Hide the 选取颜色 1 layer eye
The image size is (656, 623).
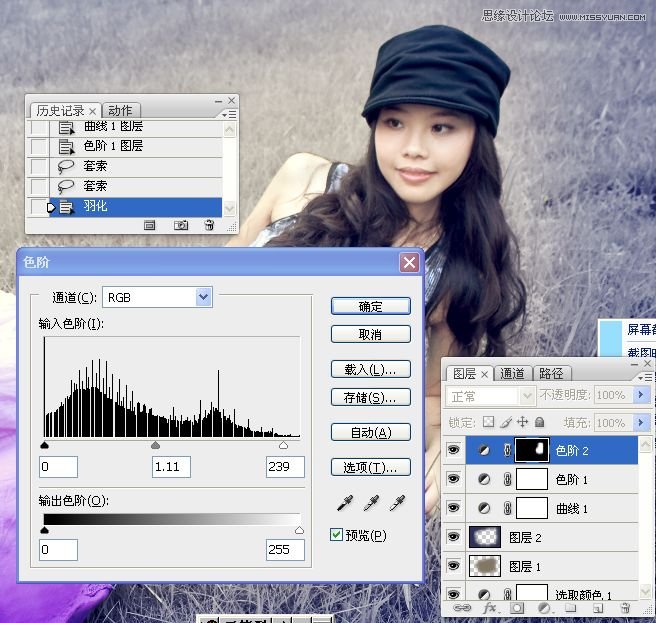tap(454, 594)
